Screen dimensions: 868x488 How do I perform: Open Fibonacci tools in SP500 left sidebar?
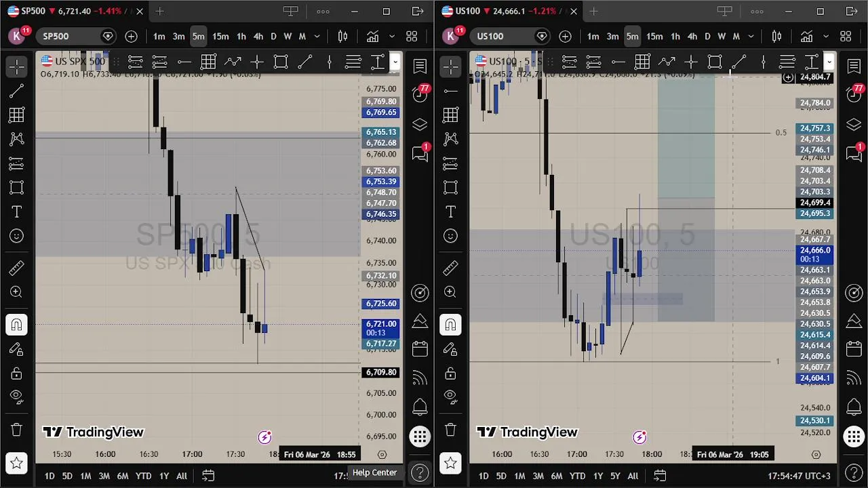pyautogui.click(x=16, y=115)
